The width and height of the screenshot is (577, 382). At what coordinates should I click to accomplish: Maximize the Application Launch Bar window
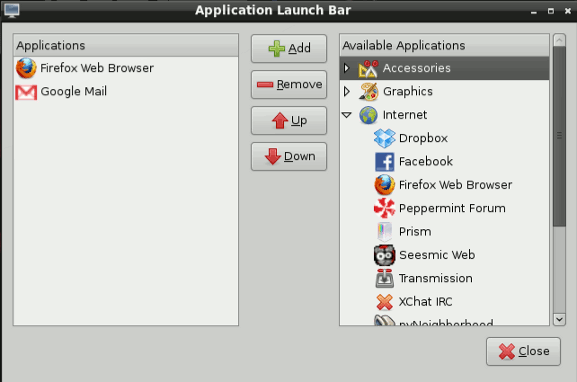551,11
